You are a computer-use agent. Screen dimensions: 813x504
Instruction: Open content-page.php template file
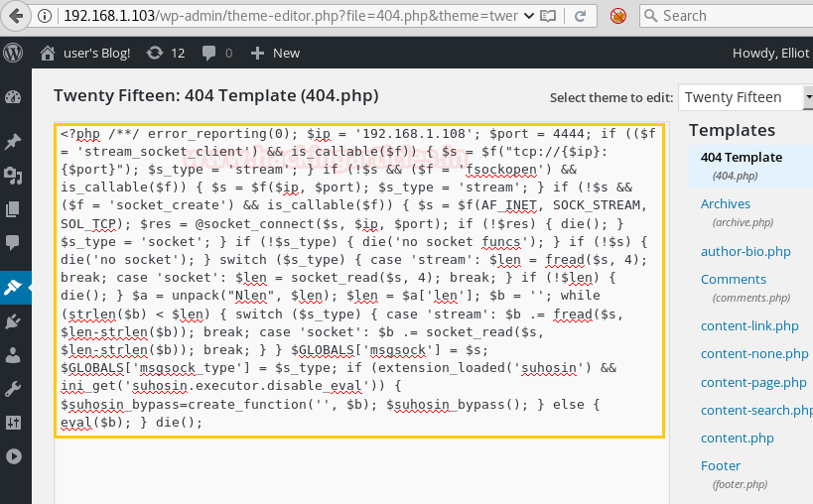tap(753, 383)
